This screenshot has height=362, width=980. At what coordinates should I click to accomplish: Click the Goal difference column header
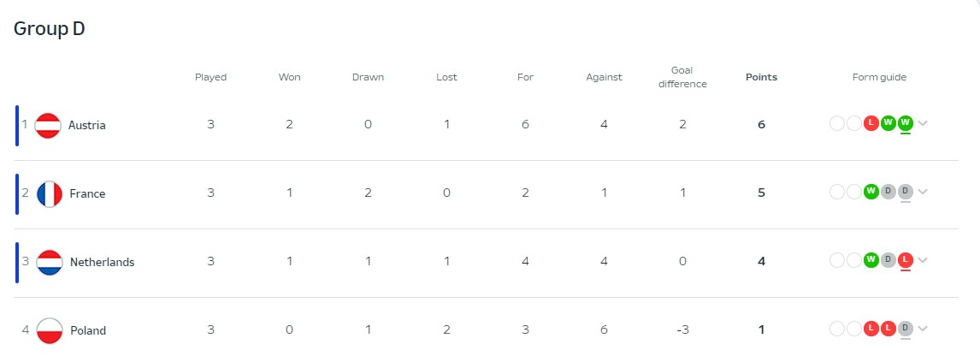(x=682, y=77)
